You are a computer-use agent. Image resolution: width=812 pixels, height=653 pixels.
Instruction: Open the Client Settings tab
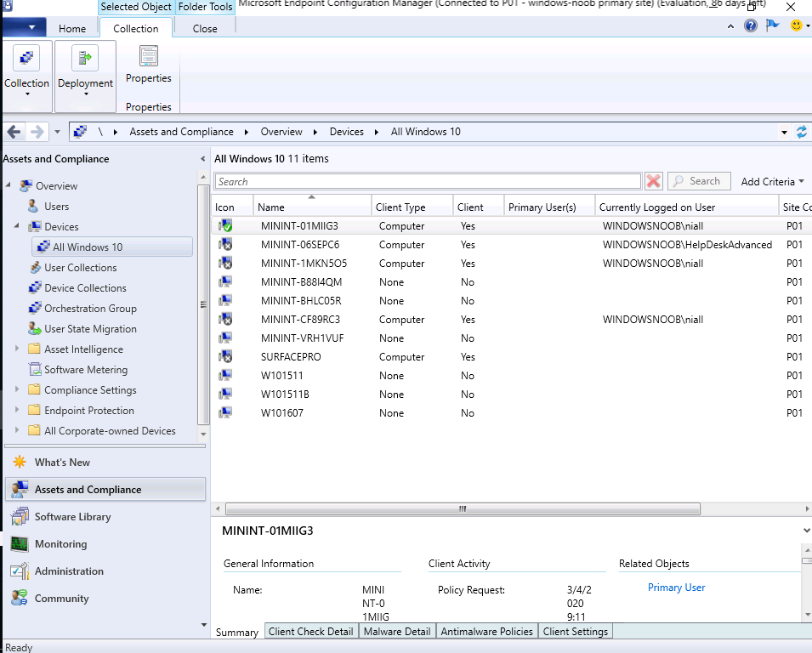pos(576,631)
